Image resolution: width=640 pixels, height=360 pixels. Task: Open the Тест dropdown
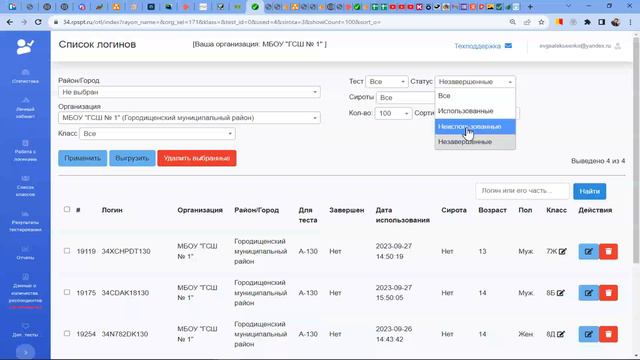(387, 82)
